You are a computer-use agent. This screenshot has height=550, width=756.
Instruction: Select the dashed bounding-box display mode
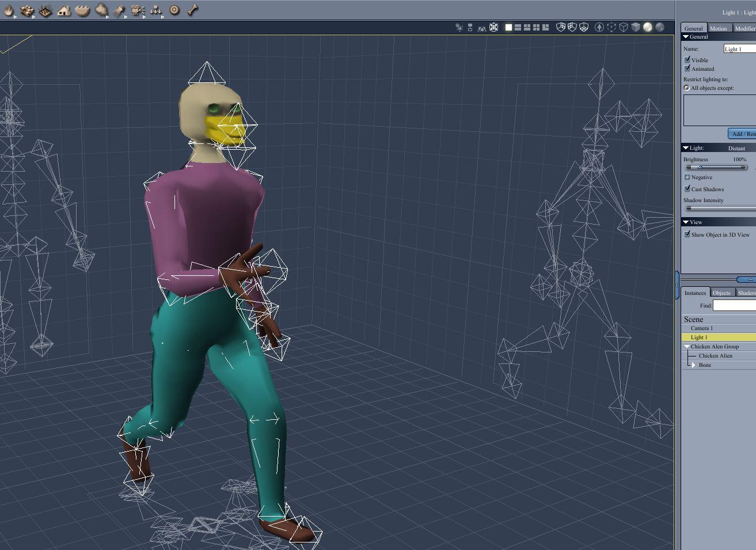pyautogui.click(x=611, y=27)
